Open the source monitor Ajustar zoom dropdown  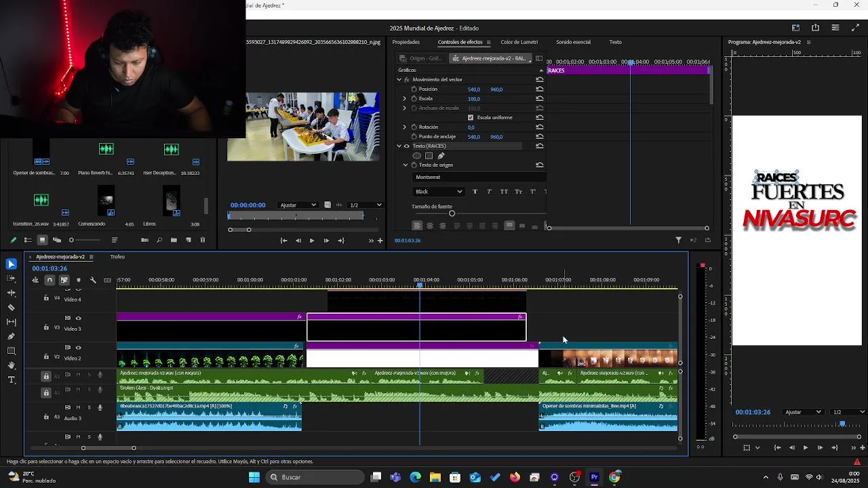pyautogui.click(x=298, y=205)
